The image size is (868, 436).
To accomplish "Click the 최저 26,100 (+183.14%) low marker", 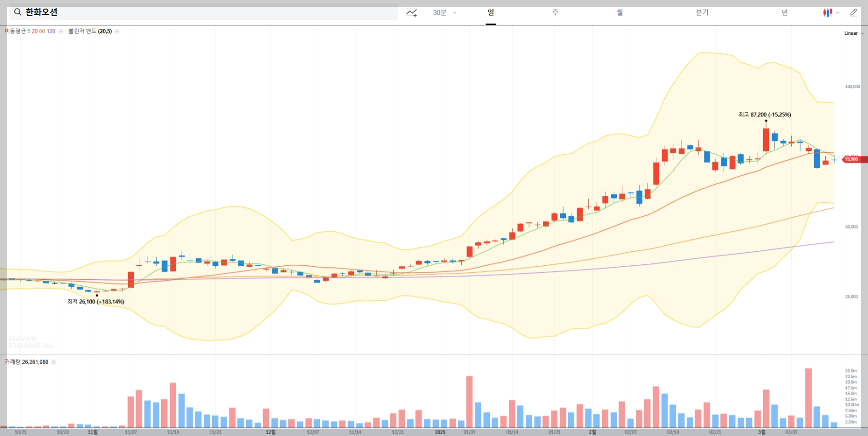I will 96,302.
